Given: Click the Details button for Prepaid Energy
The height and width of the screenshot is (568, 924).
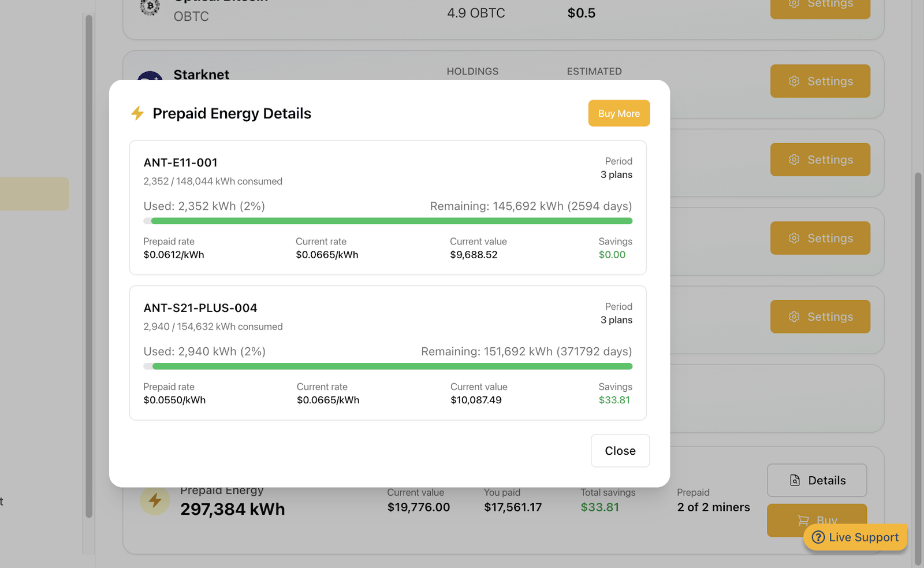Looking at the screenshot, I should (x=817, y=480).
